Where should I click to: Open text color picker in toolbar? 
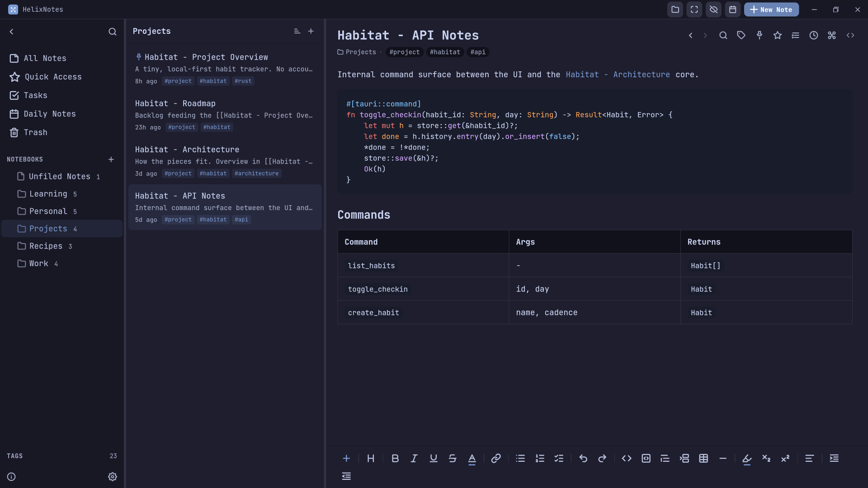tap(472, 459)
